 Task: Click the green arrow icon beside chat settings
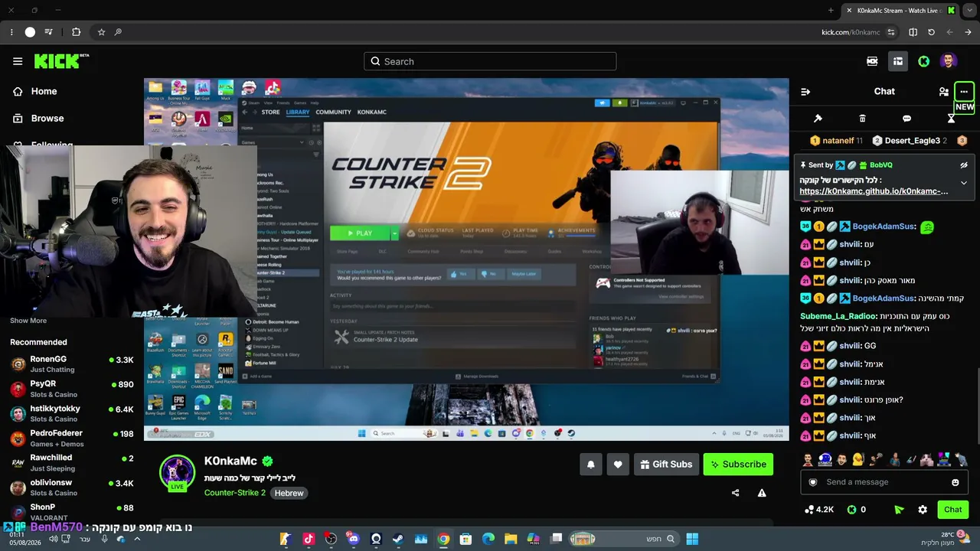(899, 510)
